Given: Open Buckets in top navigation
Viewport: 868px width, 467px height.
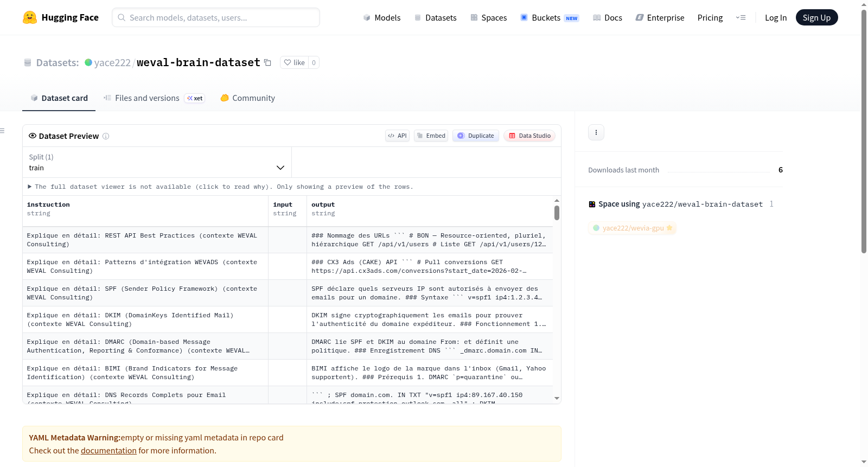Looking at the screenshot, I should [550, 18].
